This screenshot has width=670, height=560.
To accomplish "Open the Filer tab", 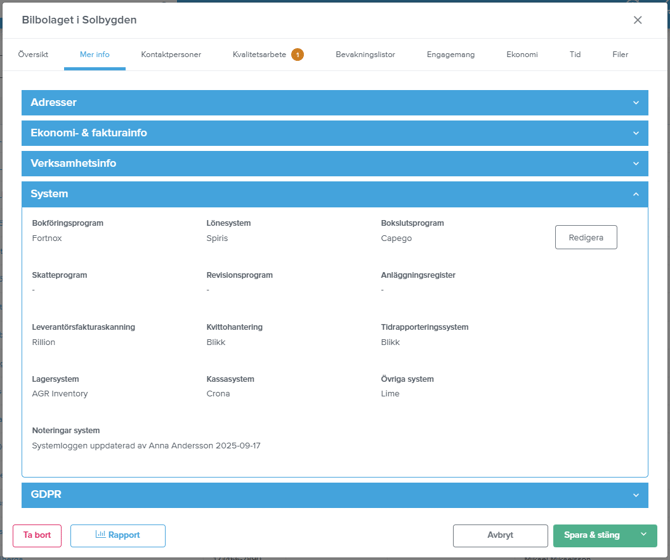I will click(620, 54).
